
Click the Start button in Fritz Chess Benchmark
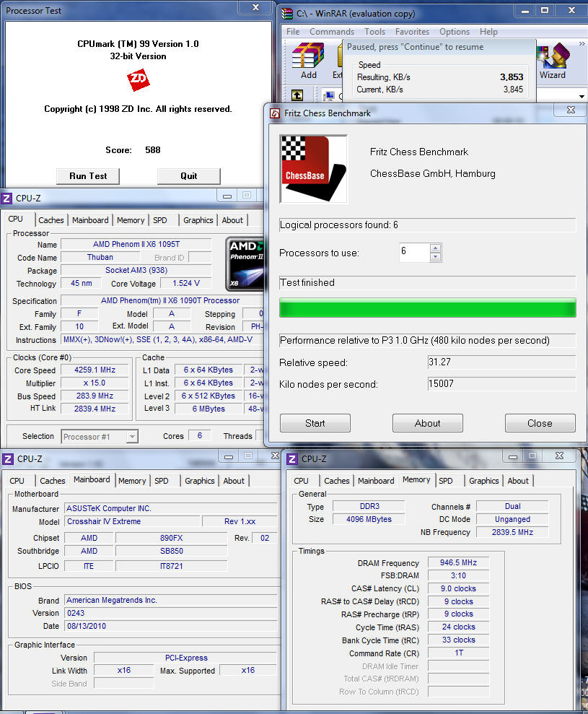315,423
